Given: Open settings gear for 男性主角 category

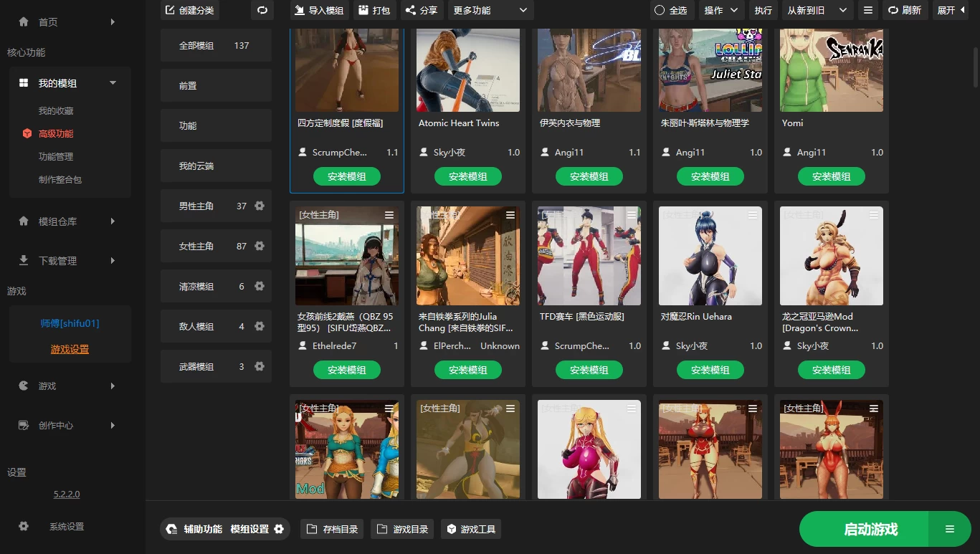Looking at the screenshot, I should tap(260, 206).
